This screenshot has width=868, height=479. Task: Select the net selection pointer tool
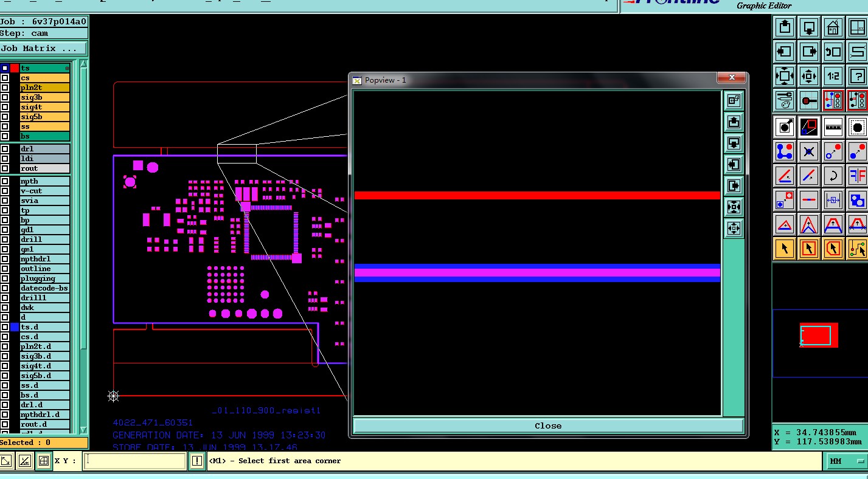pyautogui.click(x=857, y=249)
